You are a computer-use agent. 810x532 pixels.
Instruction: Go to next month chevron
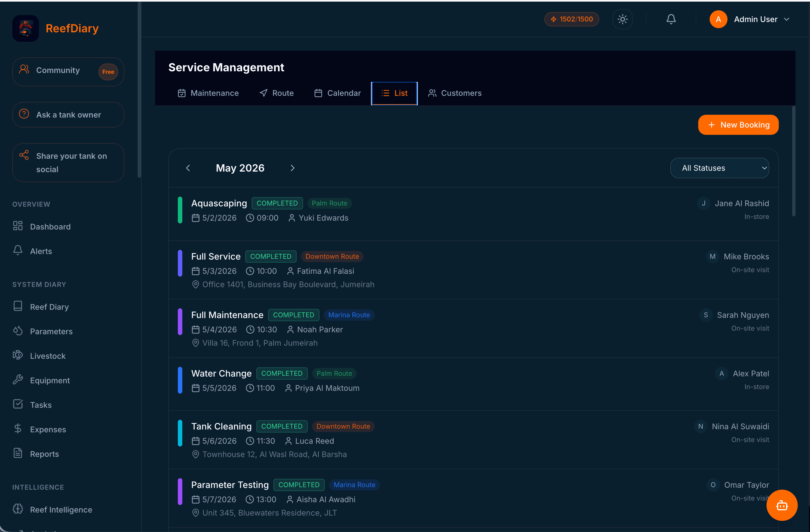(292, 168)
